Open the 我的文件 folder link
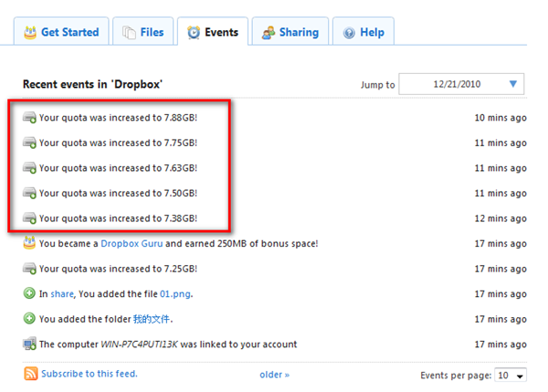This screenshot has width=548, height=392. pyautogui.click(x=152, y=319)
